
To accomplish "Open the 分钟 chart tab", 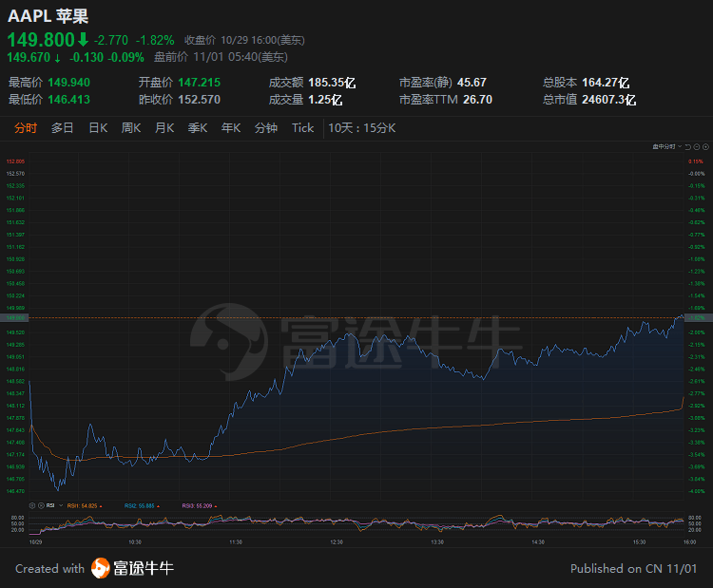I will [266, 128].
